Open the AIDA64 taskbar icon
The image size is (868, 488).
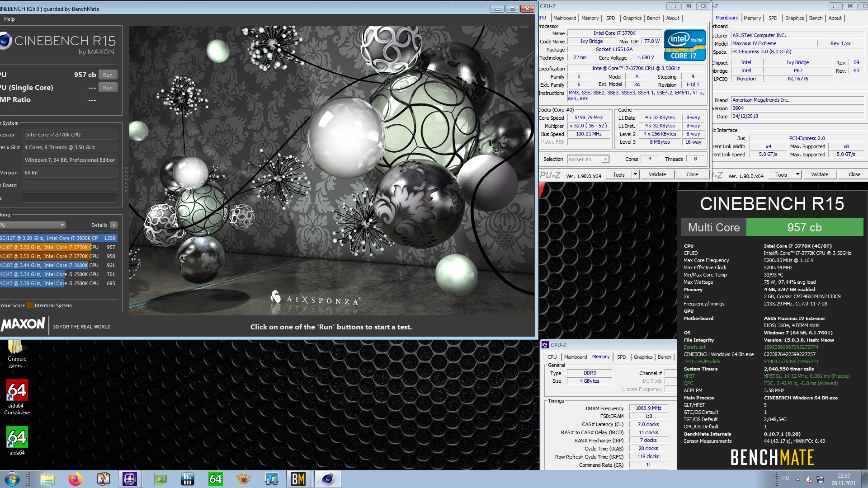click(x=216, y=479)
